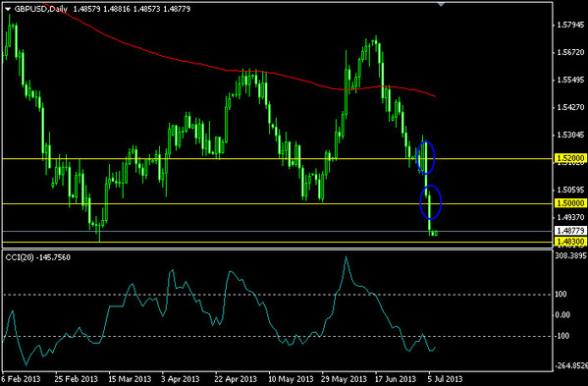
Task: Click the 15 Mar 2013 date label
Action: (x=131, y=379)
